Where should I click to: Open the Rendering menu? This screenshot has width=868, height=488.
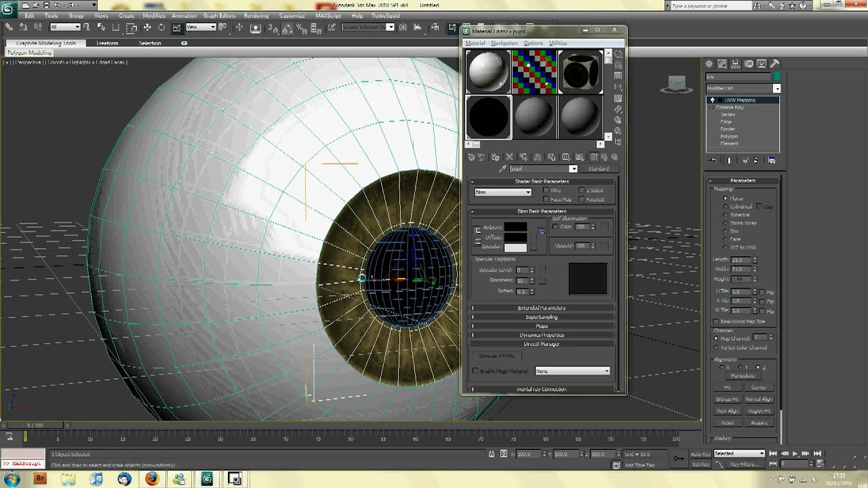click(256, 16)
